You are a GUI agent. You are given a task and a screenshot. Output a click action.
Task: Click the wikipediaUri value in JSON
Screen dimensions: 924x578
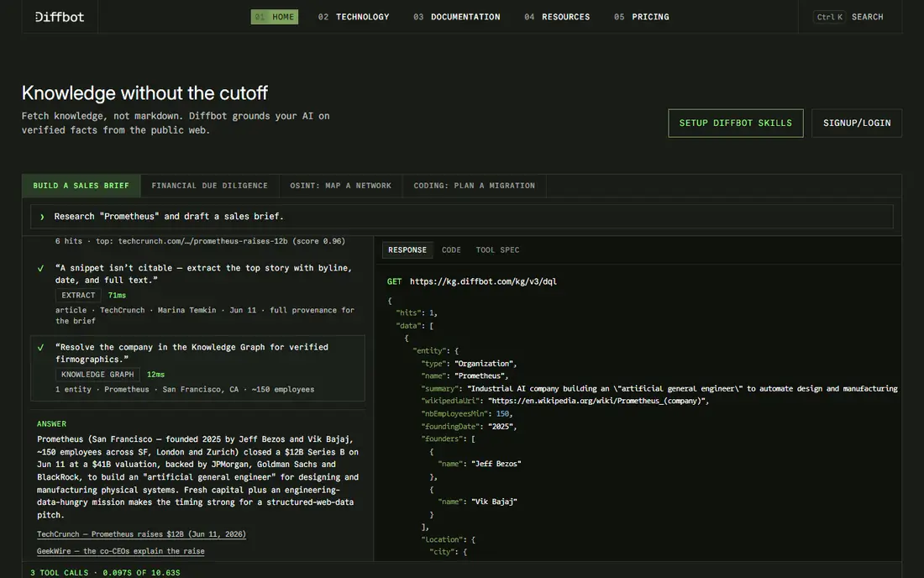(598, 402)
